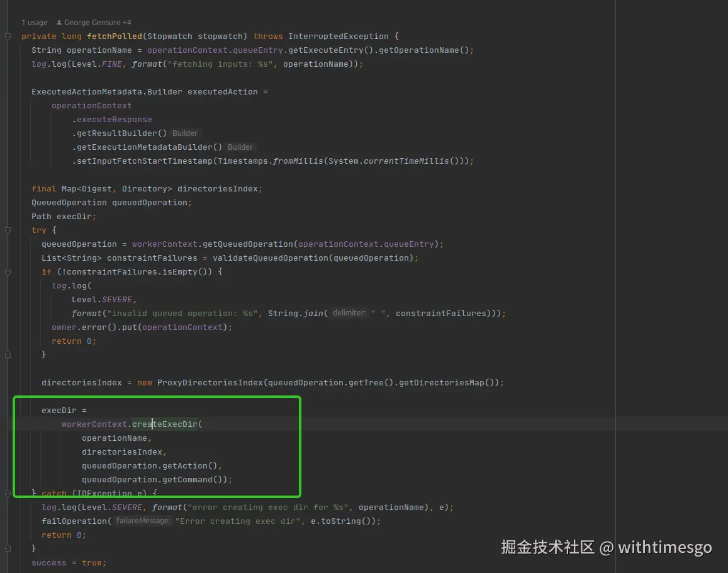Screen dimensions: 728x573
Task: Click the 'delimiter:' parameter hint
Action: pos(350,313)
